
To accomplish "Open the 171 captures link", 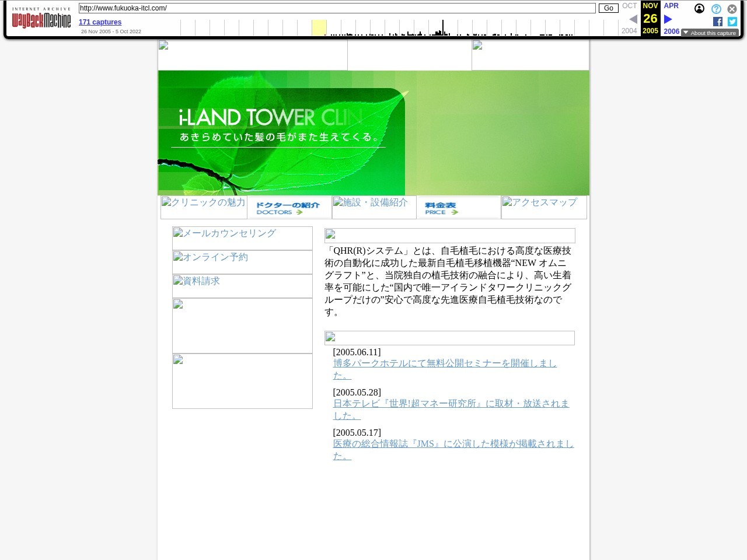I will coord(100,22).
